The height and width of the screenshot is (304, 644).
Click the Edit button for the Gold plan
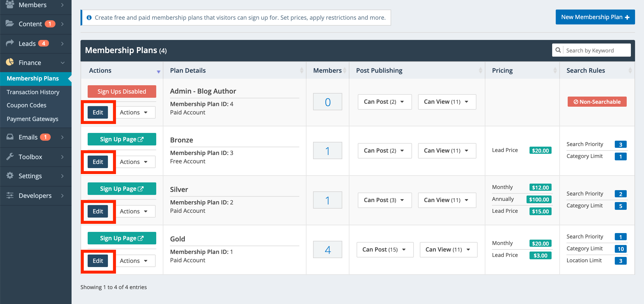click(98, 260)
